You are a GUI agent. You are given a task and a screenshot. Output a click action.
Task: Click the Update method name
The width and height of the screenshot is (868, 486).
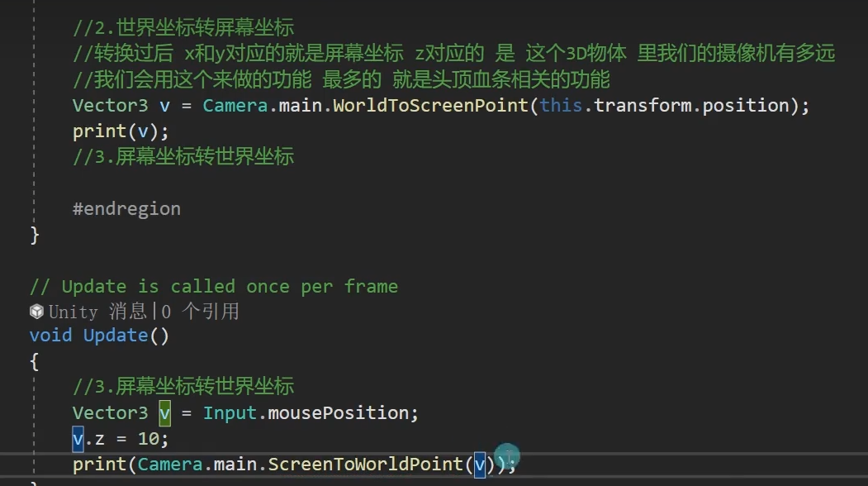pos(115,336)
